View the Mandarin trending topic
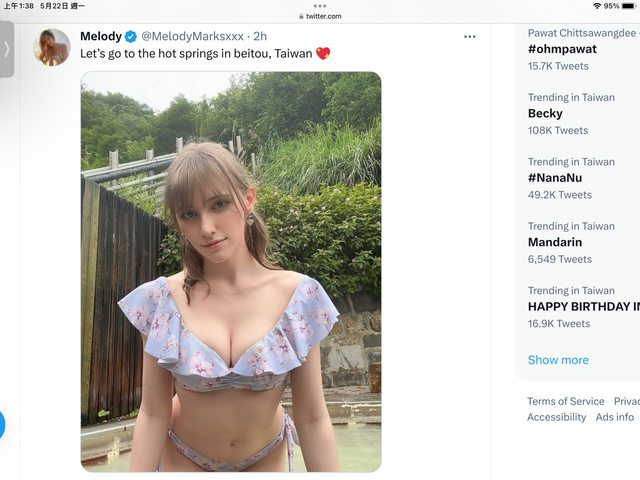 point(555,242)
